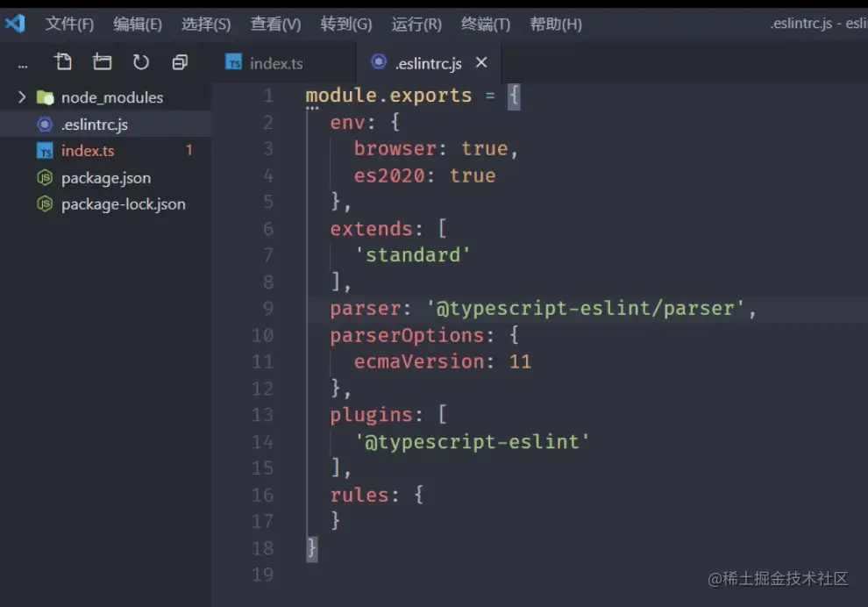Click the Node icon beside package-lock.json
Viewport: 868px width, 607px height.
click(45, 204)
